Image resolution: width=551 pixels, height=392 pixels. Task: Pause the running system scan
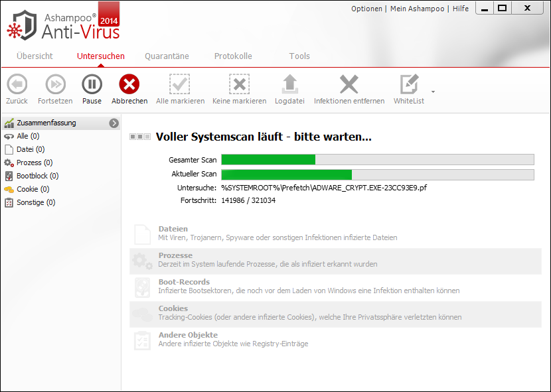[92, 84]
